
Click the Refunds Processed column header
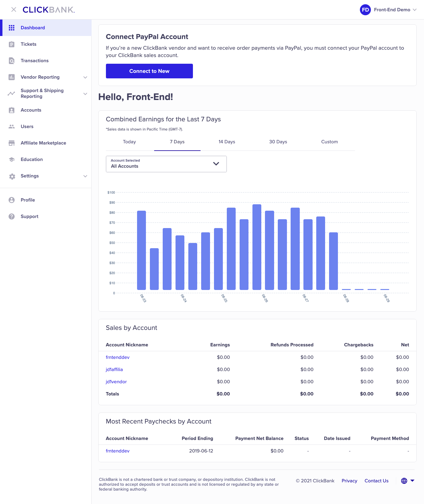(x=292, y=345)
